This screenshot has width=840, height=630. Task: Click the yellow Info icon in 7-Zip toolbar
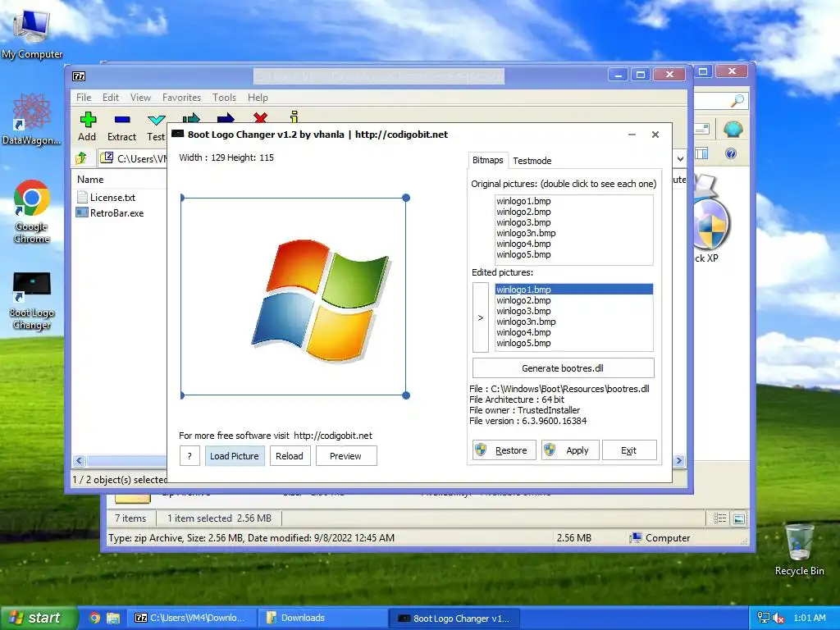click(294, 116)
